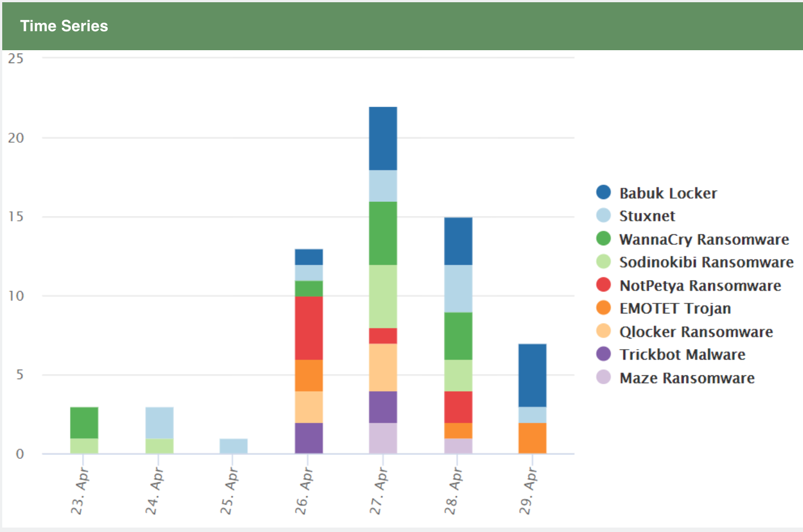The width and height of the screenshot is (803, 532).
Task: Click the Trickbot Malware legend dot
Action: point(603,354)
